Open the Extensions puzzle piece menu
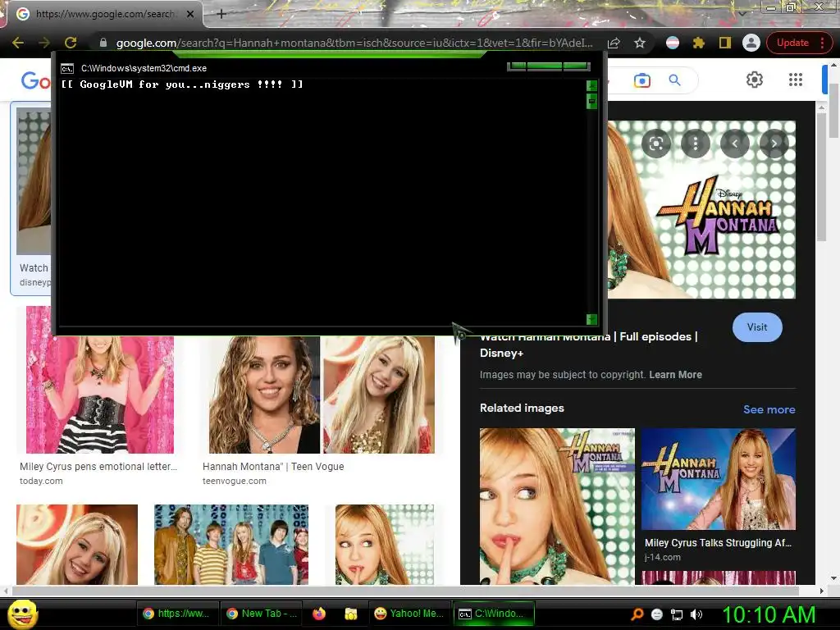 coord(699,43)
